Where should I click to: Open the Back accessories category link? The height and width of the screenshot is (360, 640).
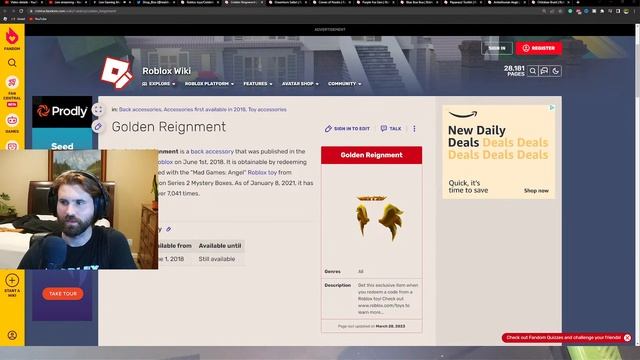point(140,109)
